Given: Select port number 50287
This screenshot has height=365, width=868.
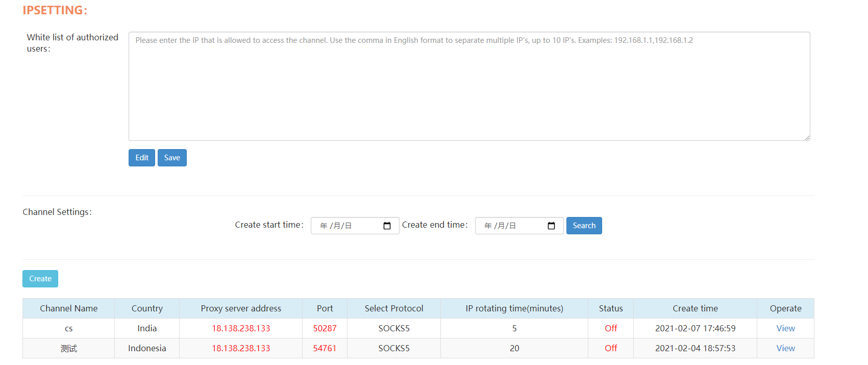Looking at the screenshot, I should [325, 328].
